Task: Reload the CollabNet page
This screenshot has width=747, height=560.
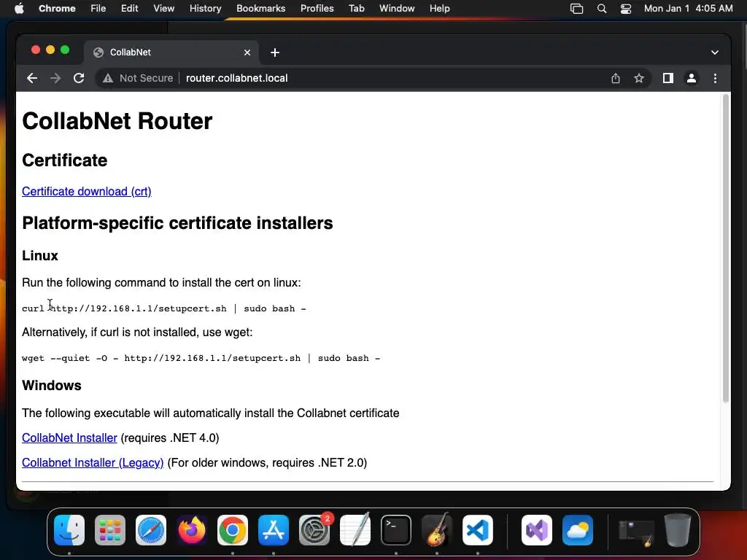Action: click(79, 78)
